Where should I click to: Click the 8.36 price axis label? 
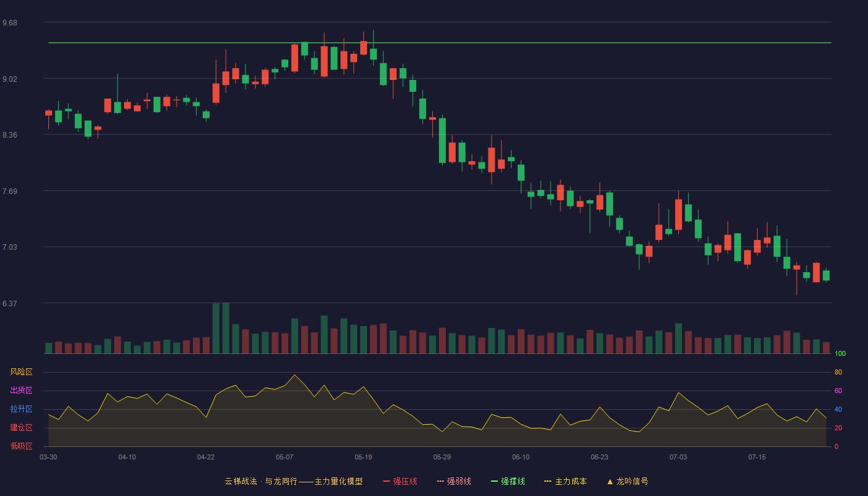10,135
